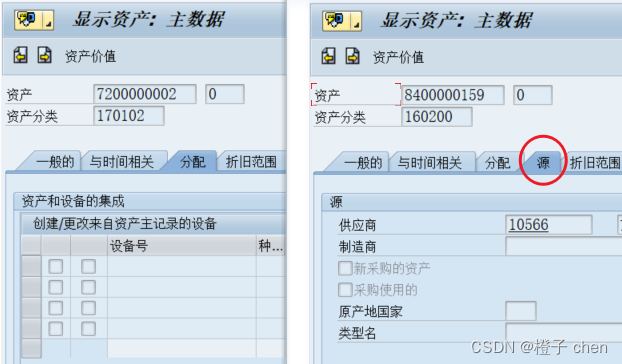Image resolution: width=622 pixels, height=364 pixels.
Task: Open 资产价值 in left window
Action: pyautogui.click(x=90, y=56)
